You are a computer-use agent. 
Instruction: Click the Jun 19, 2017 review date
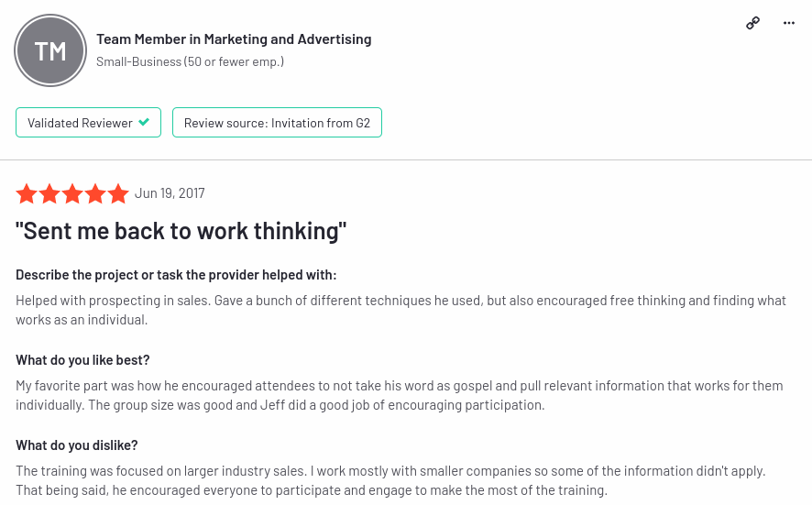click(170, 193)
